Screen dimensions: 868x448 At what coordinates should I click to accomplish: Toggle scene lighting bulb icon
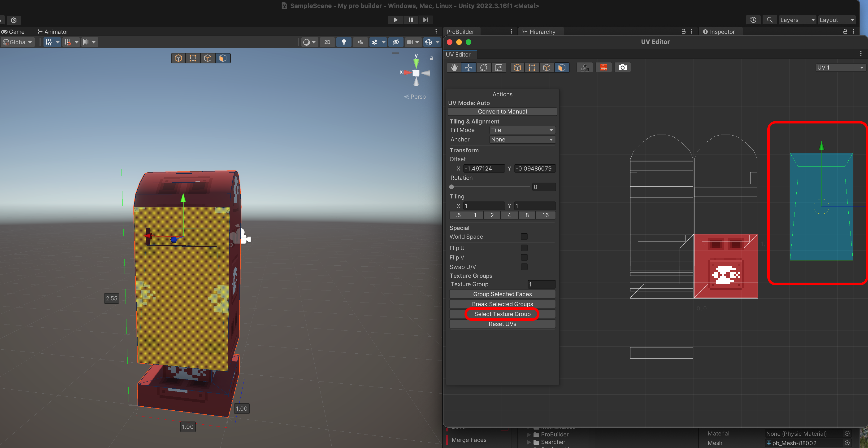[344, 42]
